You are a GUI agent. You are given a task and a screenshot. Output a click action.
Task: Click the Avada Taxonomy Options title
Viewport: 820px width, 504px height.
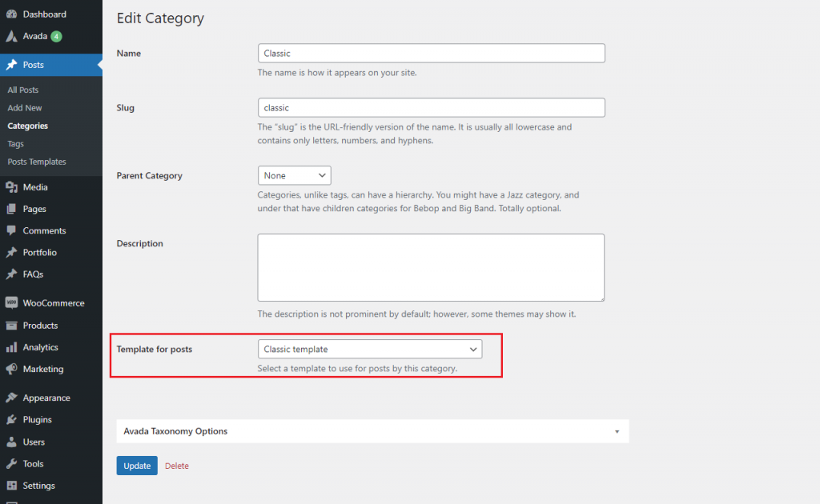point(175,431)
